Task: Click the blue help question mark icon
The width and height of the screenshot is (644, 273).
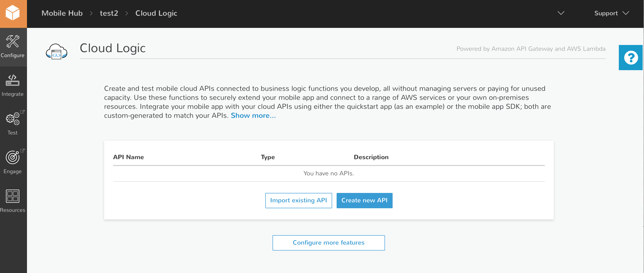Action: [x=631, y=58]
